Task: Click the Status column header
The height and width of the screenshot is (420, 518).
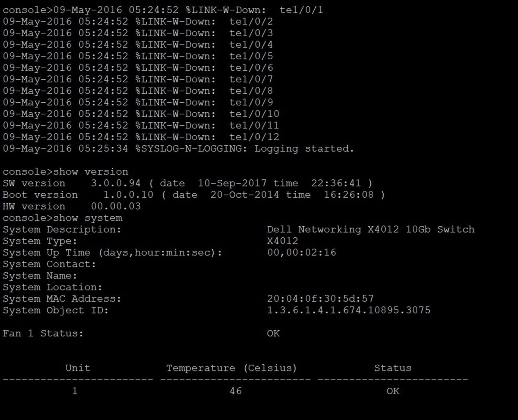Action: [393, 368]
